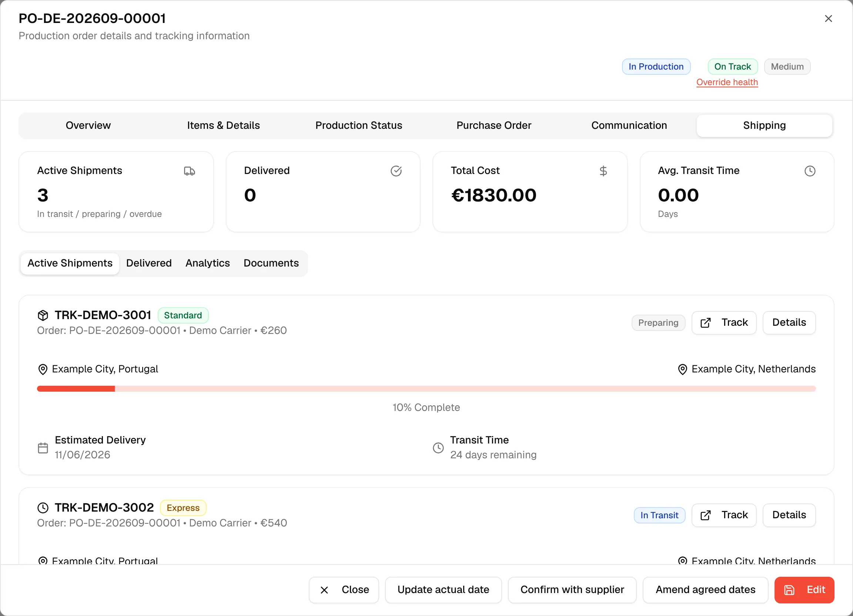Click the In Production status badge
The height and width of the screenshot is (616, 853).
(x=656, y=67)
